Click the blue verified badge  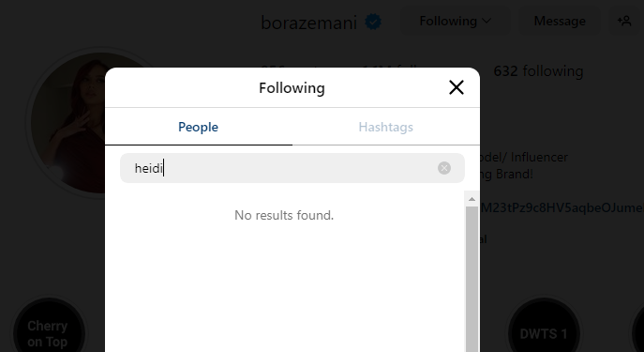click(x=373, y=22)
